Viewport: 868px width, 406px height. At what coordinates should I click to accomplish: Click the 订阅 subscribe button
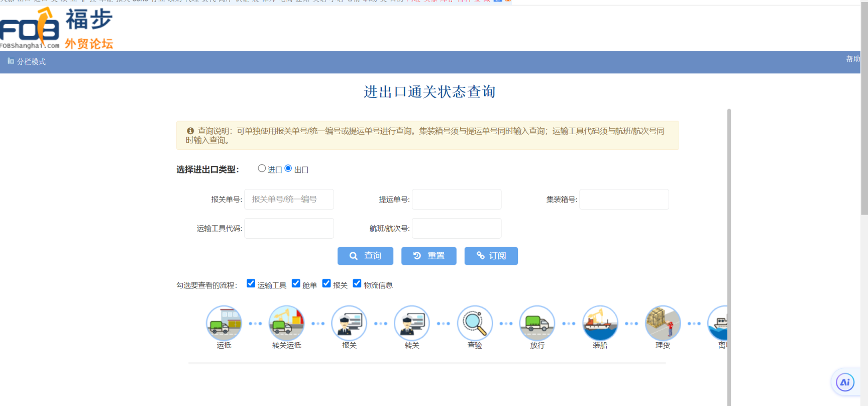coord(491,256)
